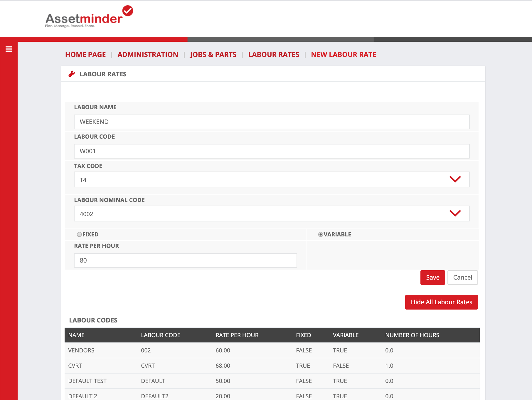
Task: Open the hamburger sidebar menu
Action: pos(9,49)
